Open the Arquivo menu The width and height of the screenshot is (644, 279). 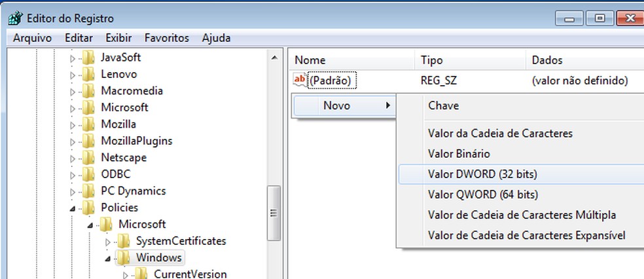33,38
